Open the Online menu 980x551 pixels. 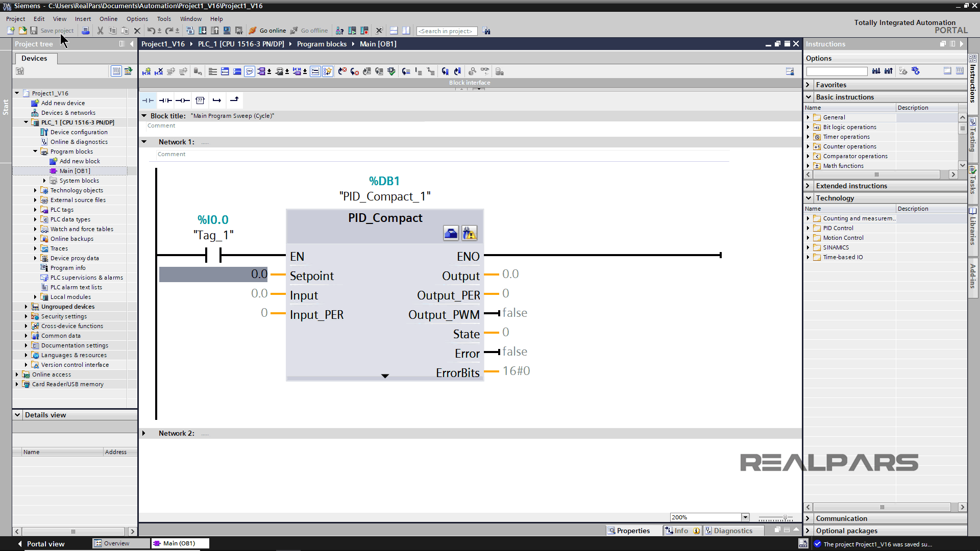coord(108,19)
